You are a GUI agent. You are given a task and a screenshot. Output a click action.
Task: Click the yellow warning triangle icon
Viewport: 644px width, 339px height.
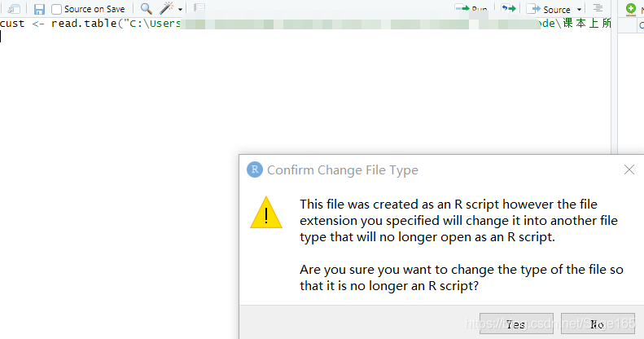pyautogui.click(x=266, y=213)
